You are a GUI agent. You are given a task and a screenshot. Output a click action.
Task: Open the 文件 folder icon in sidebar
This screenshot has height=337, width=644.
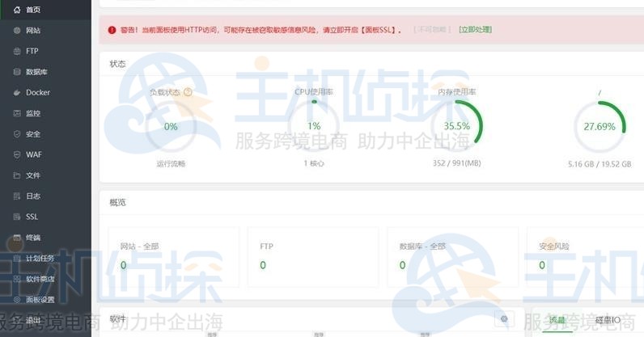[x=17, y=175]
